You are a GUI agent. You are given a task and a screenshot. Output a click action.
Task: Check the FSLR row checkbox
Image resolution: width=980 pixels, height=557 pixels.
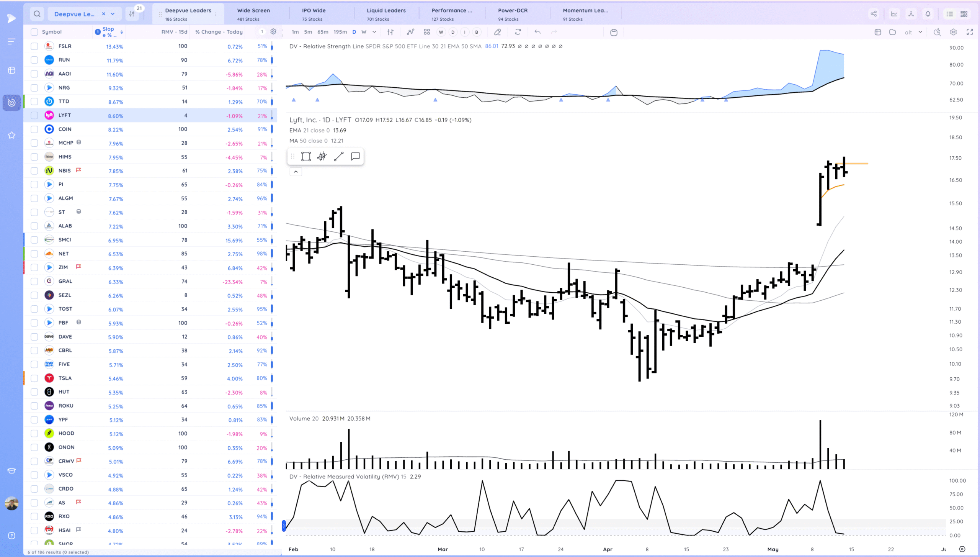34,46
